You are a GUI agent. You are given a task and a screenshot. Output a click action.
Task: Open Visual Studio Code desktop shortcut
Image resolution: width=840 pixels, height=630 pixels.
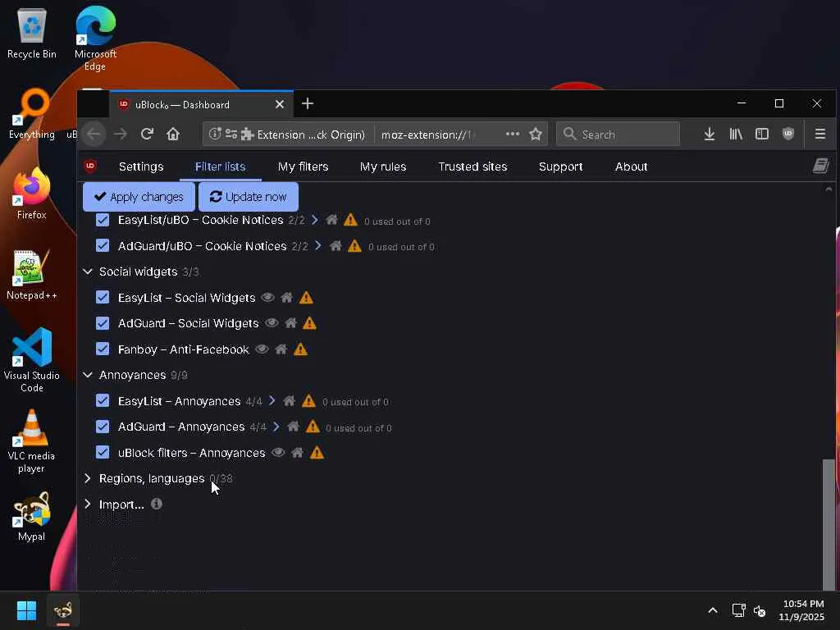[x=32, y=360]
